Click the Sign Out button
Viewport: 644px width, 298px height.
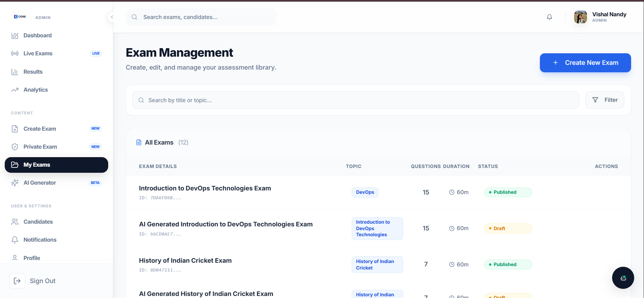click(33, 281)
